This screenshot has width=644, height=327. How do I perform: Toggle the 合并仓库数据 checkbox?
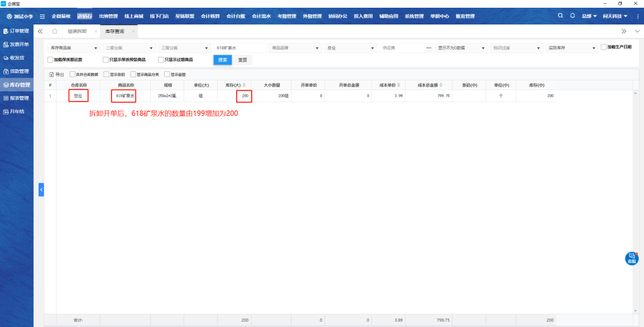(x=73, y=75)
